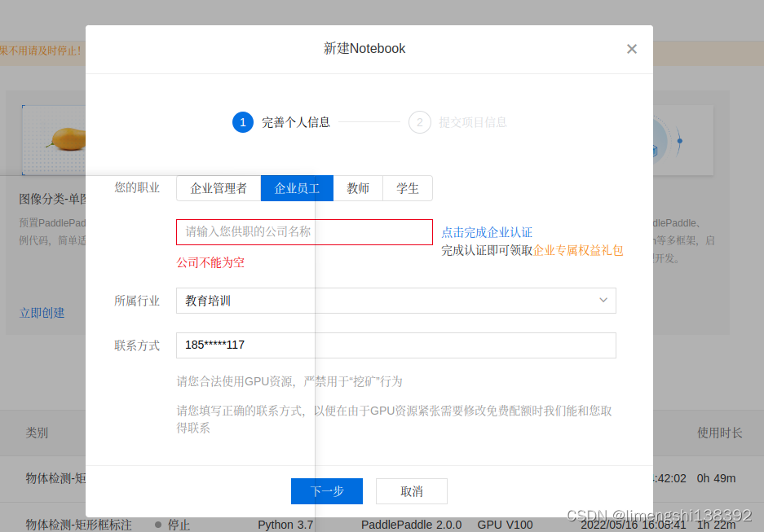Image resolution: width=764 pixels, height=532 pixels.
Task: Click 使用时长 column header in background table
Action: click(x=719, y=433)
